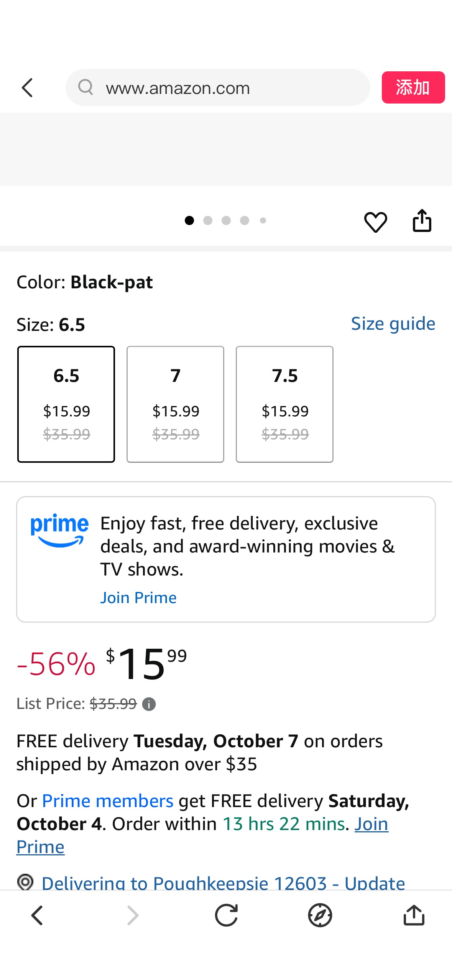The height and width of the screenshot is (980, 452).
Task: Jump to the second image carousel dot
Action: pyautogui.click(x=208, y=220)
